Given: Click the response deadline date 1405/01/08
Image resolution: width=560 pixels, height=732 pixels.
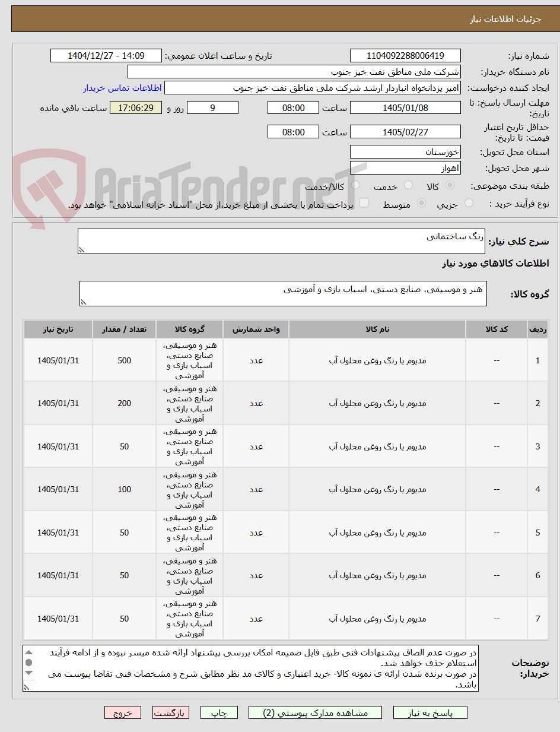Looking at the screenshot, I should click(x=405, y=107).
